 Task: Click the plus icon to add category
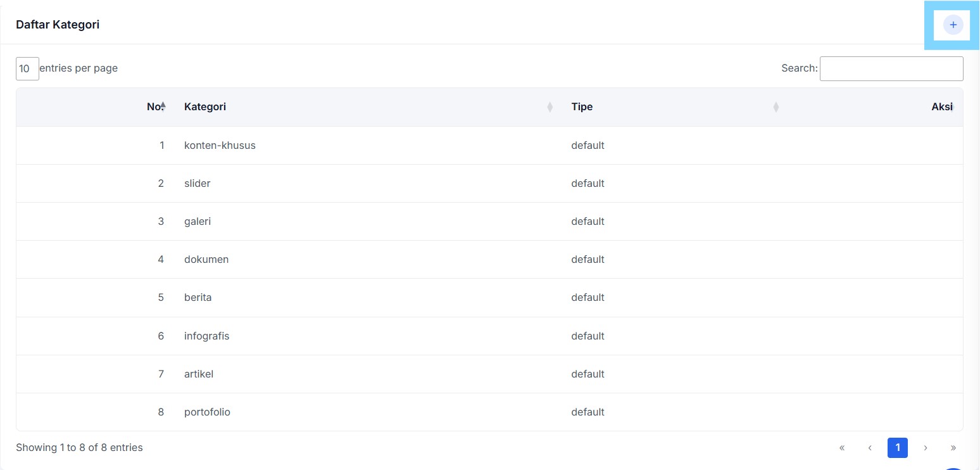point(953,25)
